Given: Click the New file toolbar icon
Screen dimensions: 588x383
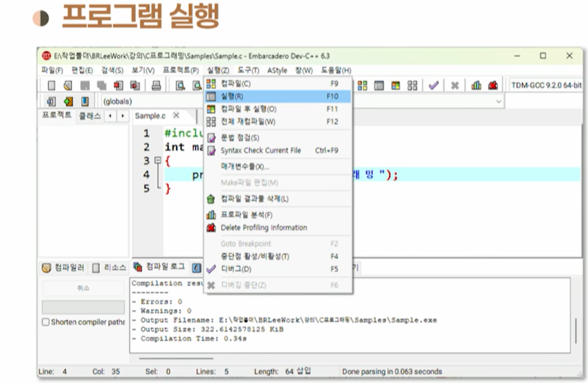Looking at the screenshot, I should coord(51,86).
